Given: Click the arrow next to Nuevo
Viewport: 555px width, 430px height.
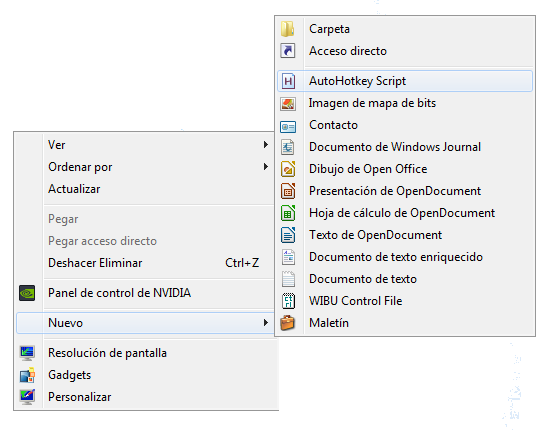Looking at the screenshot, I should [265, 323].
